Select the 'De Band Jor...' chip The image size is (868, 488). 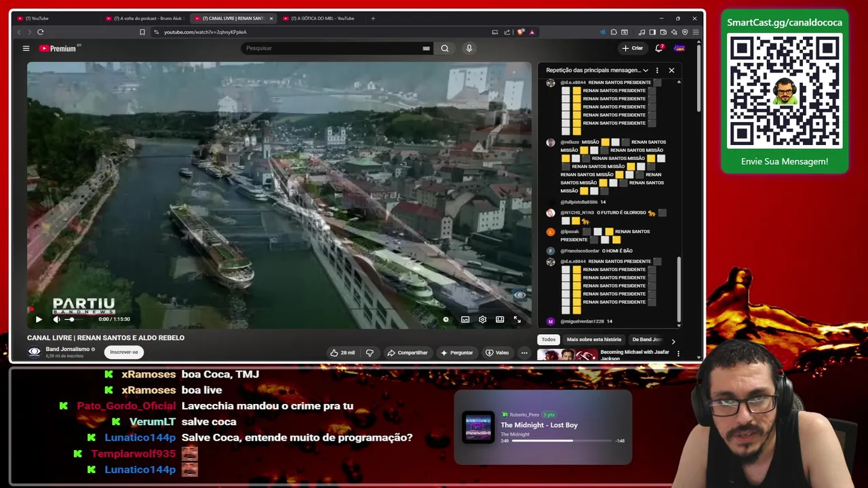tap(647, 340)
